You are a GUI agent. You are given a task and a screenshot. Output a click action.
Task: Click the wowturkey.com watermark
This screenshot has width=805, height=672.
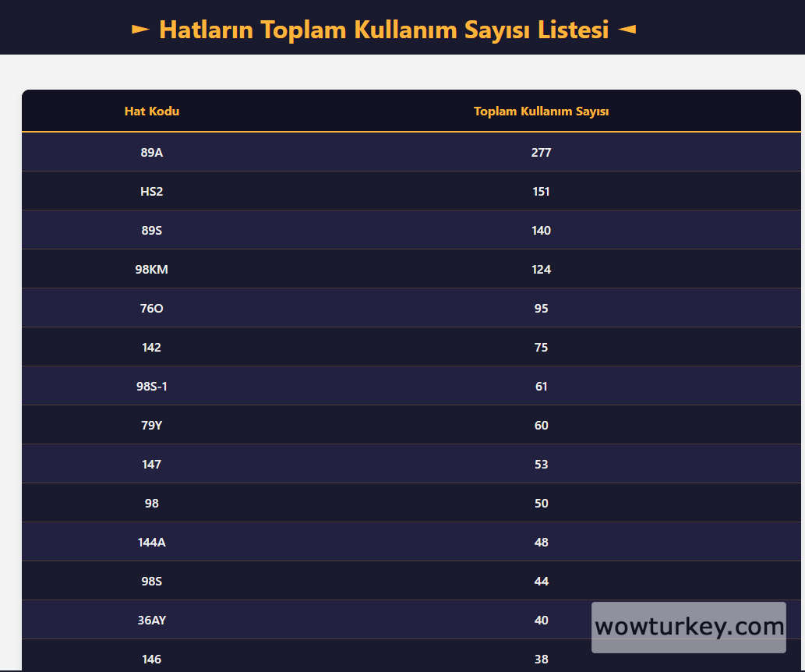pyautogui.click(x=688, y=627)
